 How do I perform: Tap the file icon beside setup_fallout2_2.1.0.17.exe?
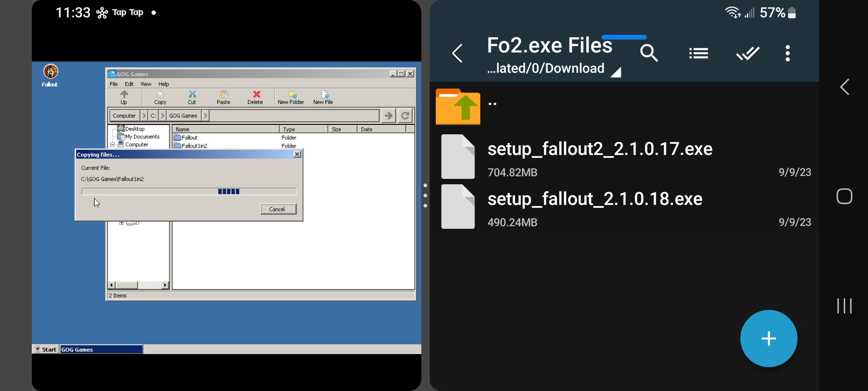[x=458, y=157]
